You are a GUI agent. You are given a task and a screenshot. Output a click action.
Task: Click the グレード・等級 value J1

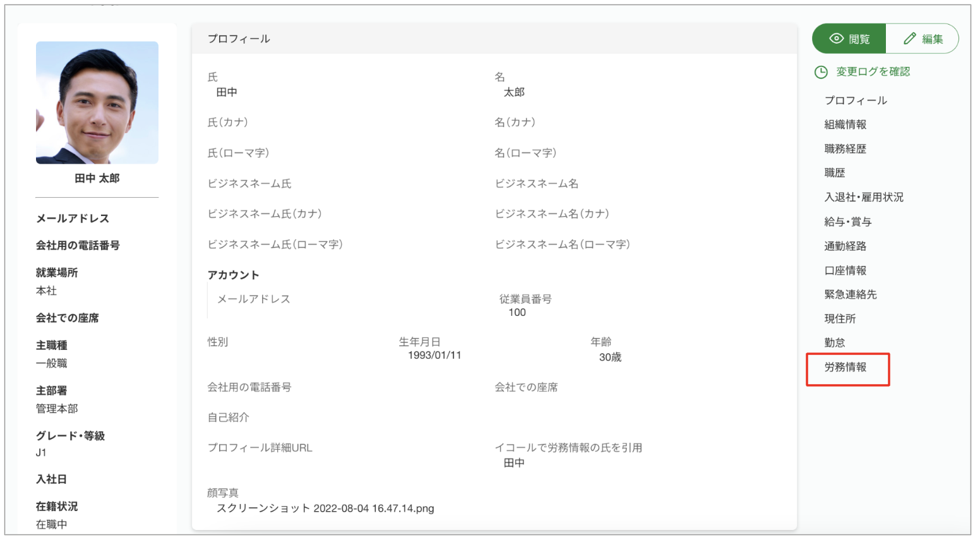(x=41, y=453)
